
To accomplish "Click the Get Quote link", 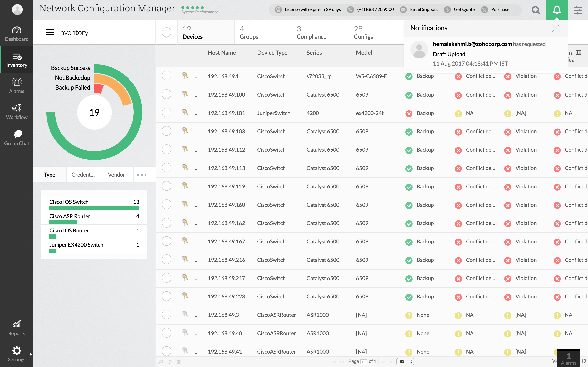I will pyautogui.click(x=464, y=9).
